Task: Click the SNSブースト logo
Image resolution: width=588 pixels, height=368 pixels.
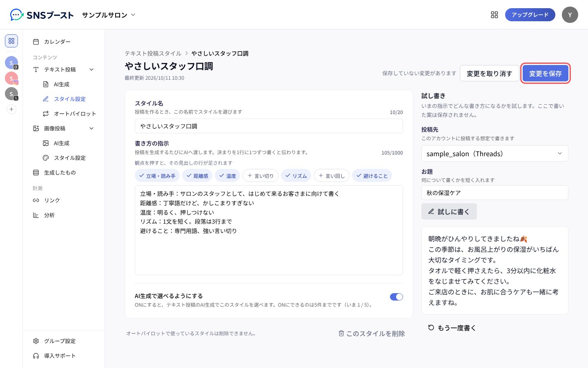Action: (42, 15)
